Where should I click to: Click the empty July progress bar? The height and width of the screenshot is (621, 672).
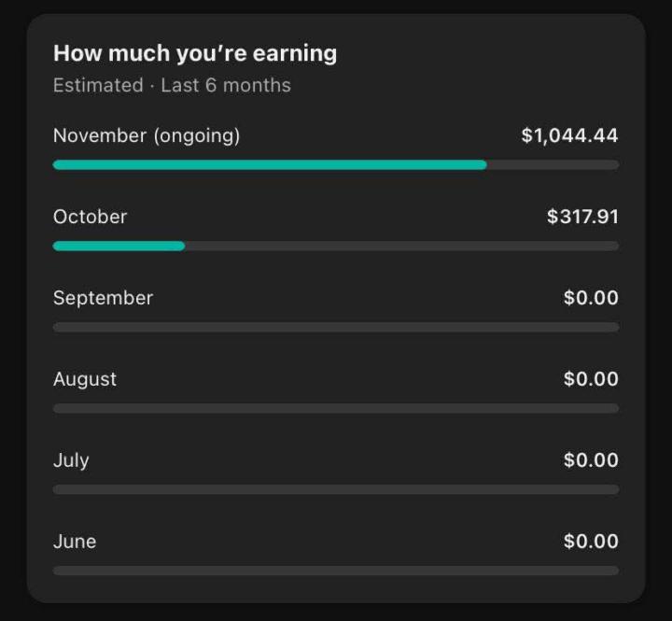[336, 489]
